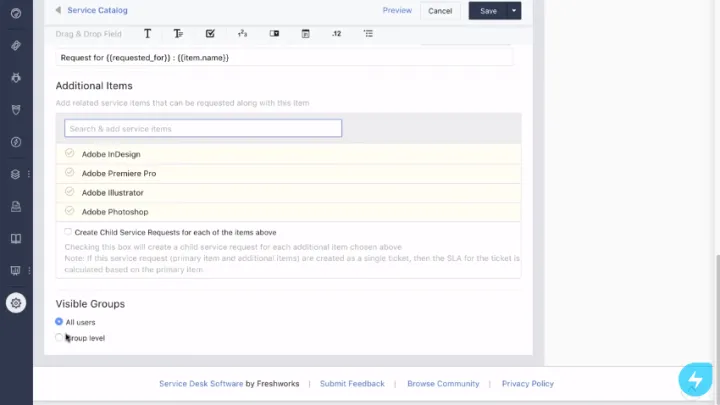Screen dimensions: 720x405
Task: Click the Tickets icon in the sidebar
Action: 16,46
